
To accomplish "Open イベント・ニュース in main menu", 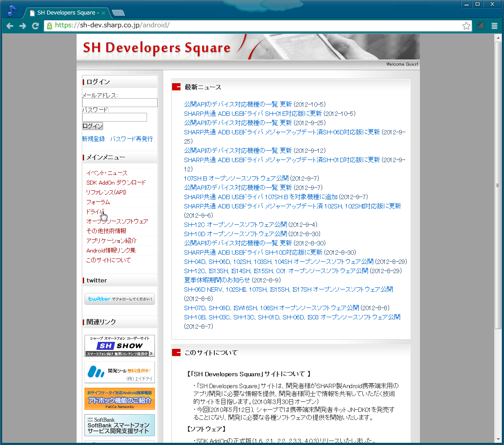I will (x=107, y=173).
